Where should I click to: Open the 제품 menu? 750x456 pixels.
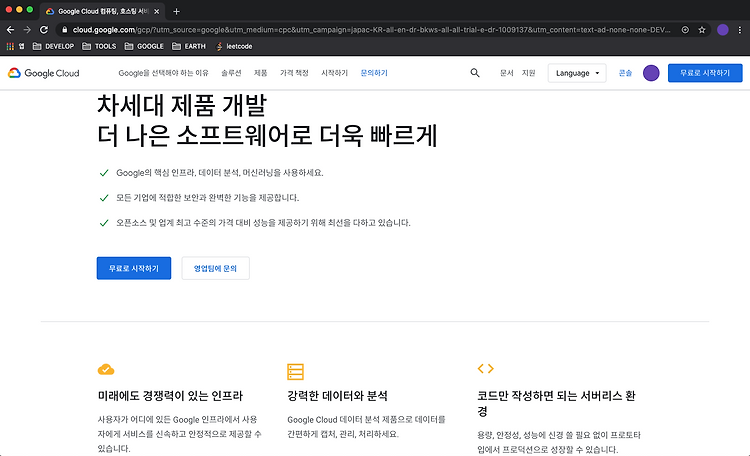click(260, 73)
